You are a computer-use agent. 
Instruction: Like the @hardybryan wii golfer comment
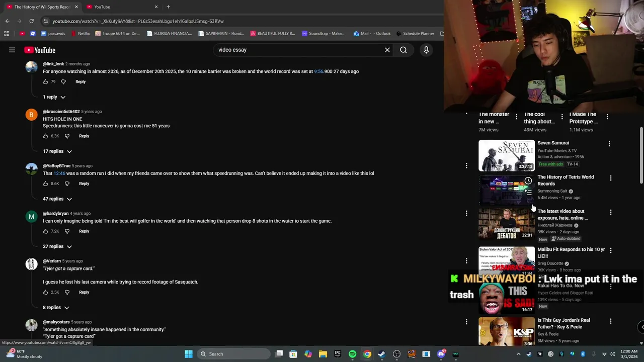pos(45,231)
